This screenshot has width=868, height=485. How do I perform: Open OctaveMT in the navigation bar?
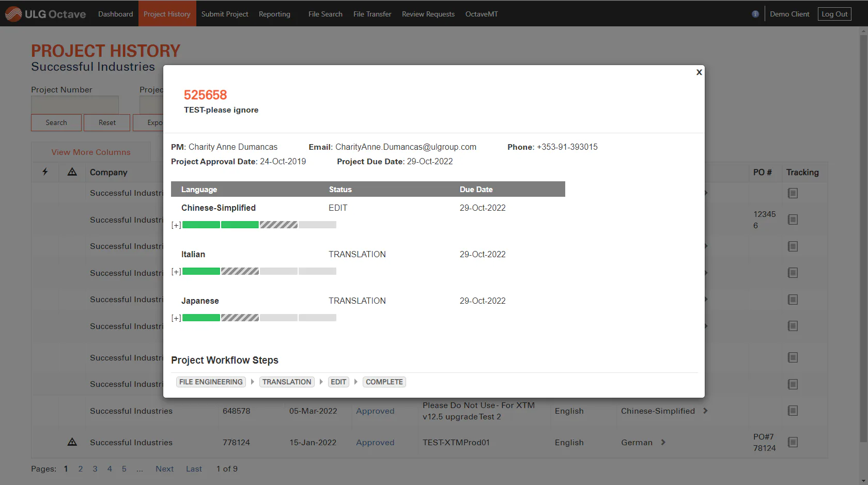482,14
